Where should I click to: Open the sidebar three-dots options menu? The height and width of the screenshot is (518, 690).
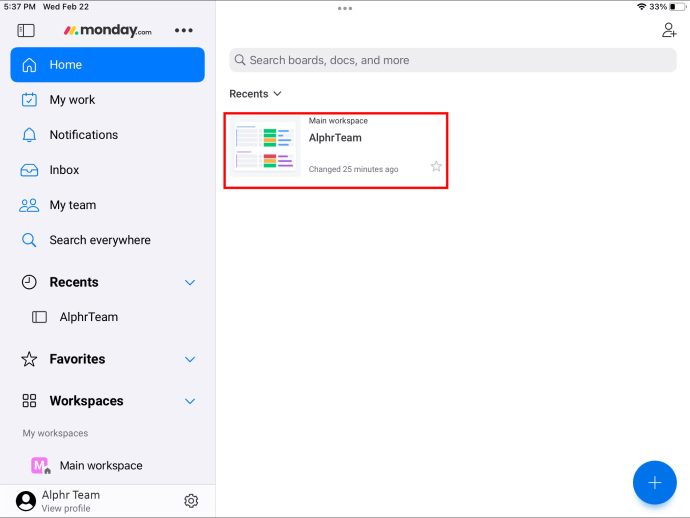pos(184,30)
